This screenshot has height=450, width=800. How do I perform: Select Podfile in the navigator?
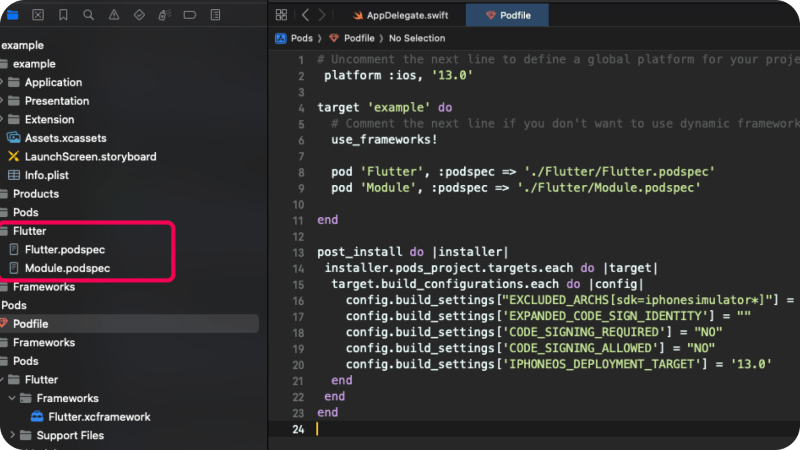pyautogui.click(x=31, y=324)
